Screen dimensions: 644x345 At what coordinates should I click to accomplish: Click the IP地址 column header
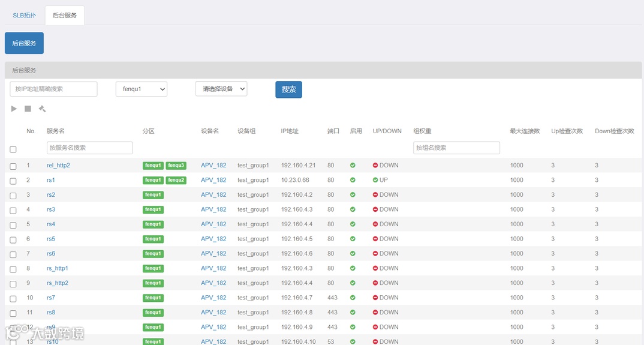pos(290,131)
